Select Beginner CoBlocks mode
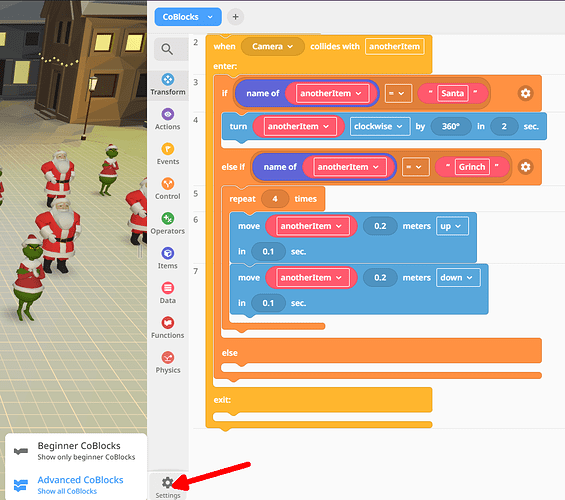This screenshot has height=500, width=565. (75, 451)
